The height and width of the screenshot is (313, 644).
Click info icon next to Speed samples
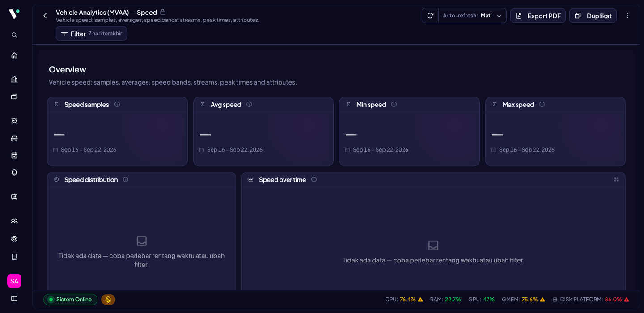(x=117, y=104)
